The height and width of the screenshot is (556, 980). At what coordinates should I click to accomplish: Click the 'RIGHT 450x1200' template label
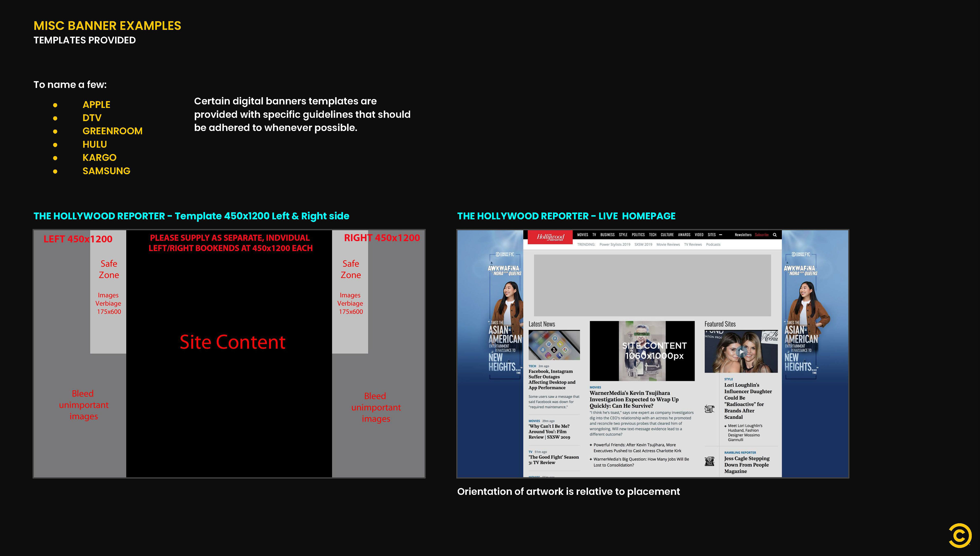pyautogui.click(x=382, y=238)
